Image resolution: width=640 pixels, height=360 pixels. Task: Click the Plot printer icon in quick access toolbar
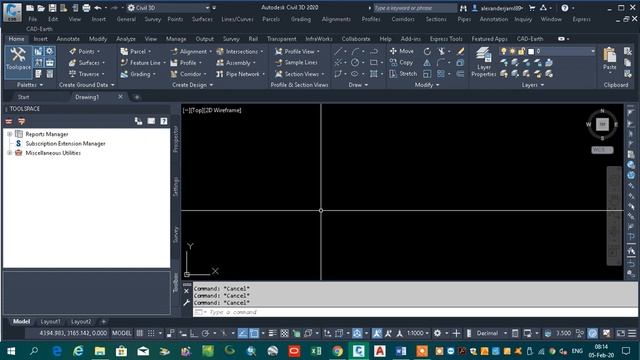pyautogui.click(x=86, y=8)
